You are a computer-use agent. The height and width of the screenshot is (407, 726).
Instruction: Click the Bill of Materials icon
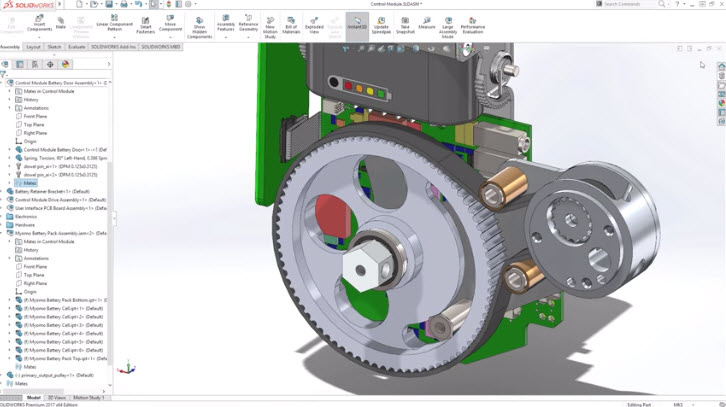point(291,25)
